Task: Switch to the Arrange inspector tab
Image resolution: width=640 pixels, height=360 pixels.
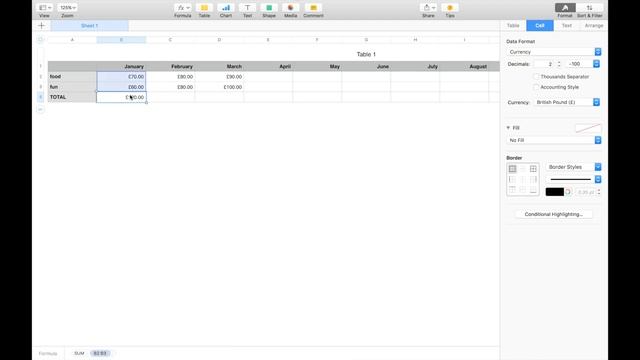Action: click(x=594, y=26)
